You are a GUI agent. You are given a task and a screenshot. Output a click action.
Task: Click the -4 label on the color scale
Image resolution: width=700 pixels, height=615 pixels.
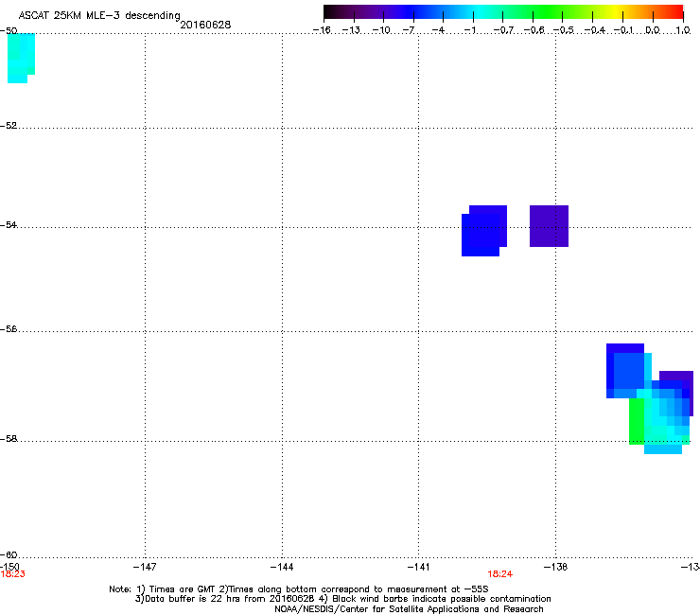tap(438, 30)
